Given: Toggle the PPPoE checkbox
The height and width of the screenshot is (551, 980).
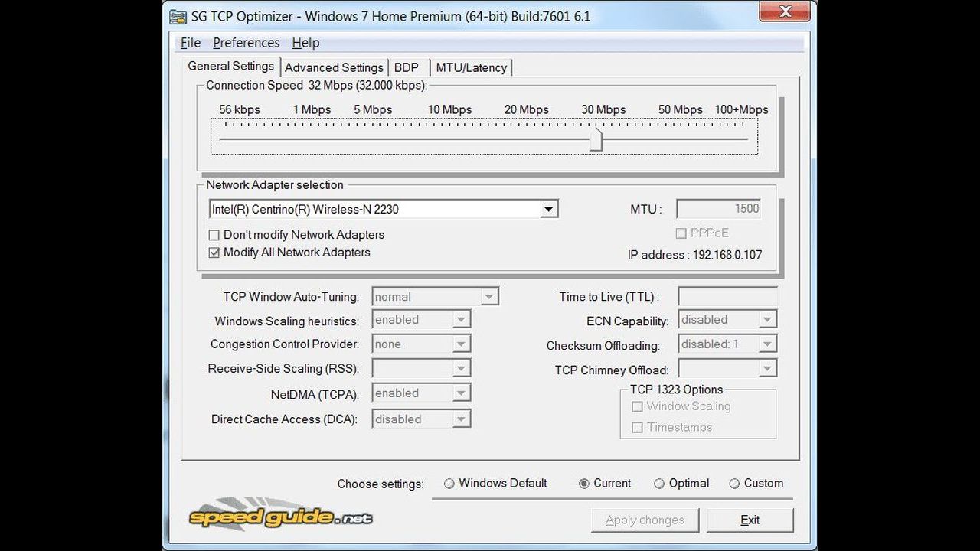Looking at the screenshot, I should [x=681, y=233].
